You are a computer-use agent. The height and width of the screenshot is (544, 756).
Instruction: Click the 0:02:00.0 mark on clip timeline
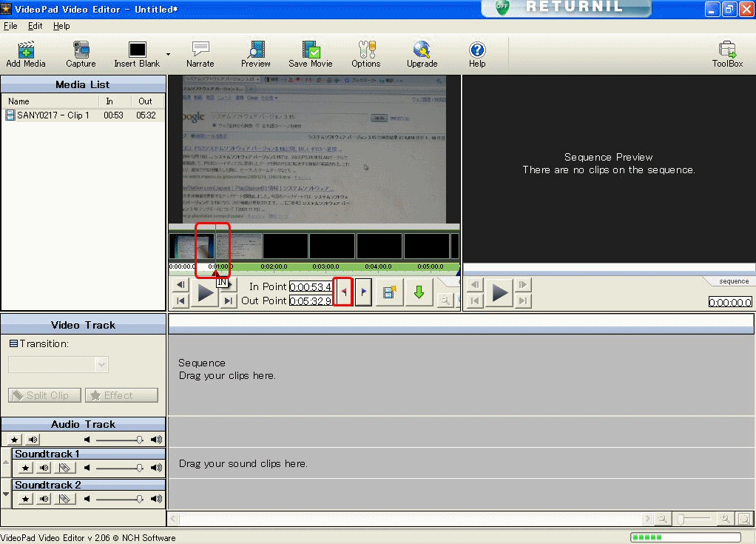[x=274, y=266]
